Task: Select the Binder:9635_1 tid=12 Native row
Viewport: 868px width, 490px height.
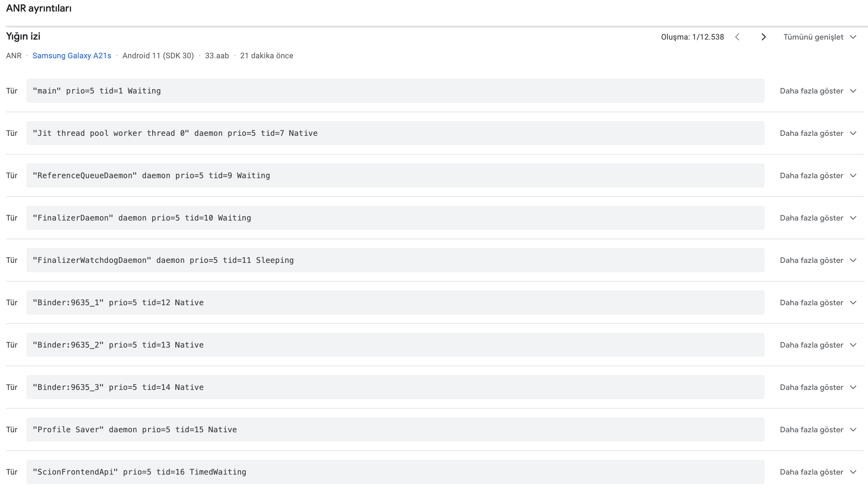Action: point(395,302)
